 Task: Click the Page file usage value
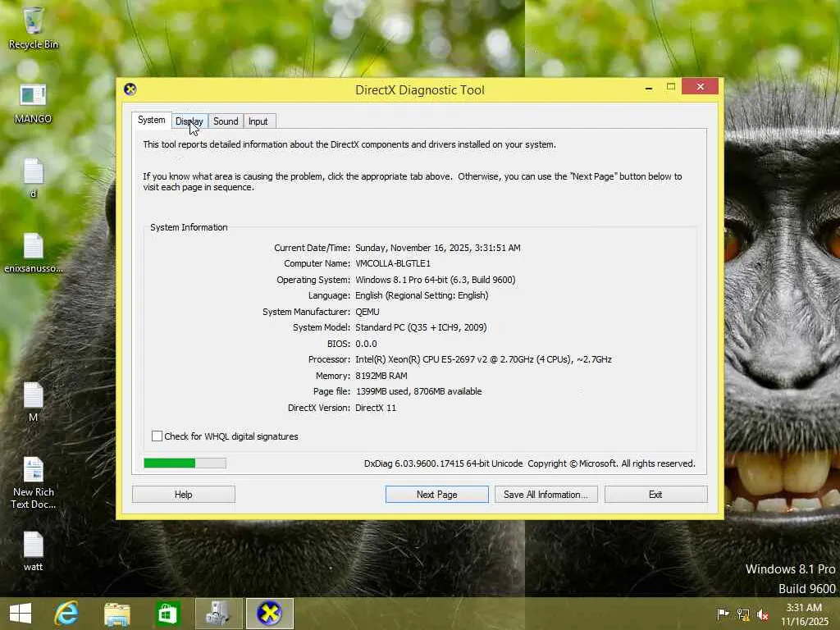(418, 391)
